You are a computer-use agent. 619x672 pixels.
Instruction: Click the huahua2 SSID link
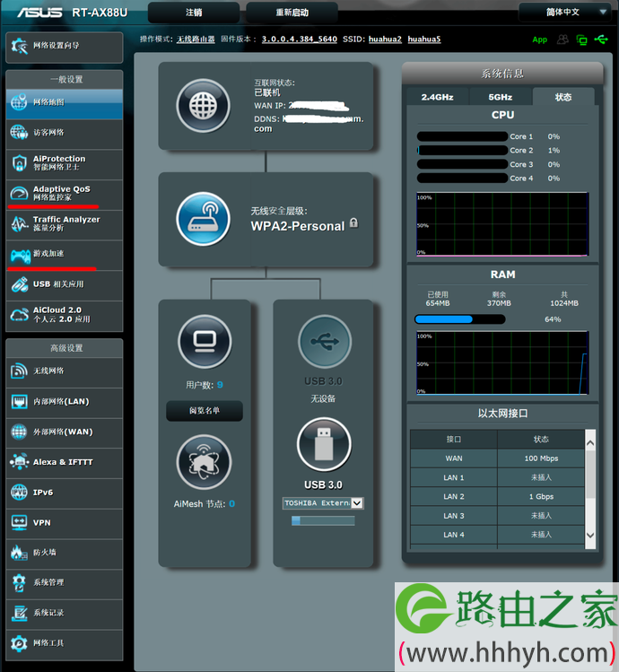point(385,39)
